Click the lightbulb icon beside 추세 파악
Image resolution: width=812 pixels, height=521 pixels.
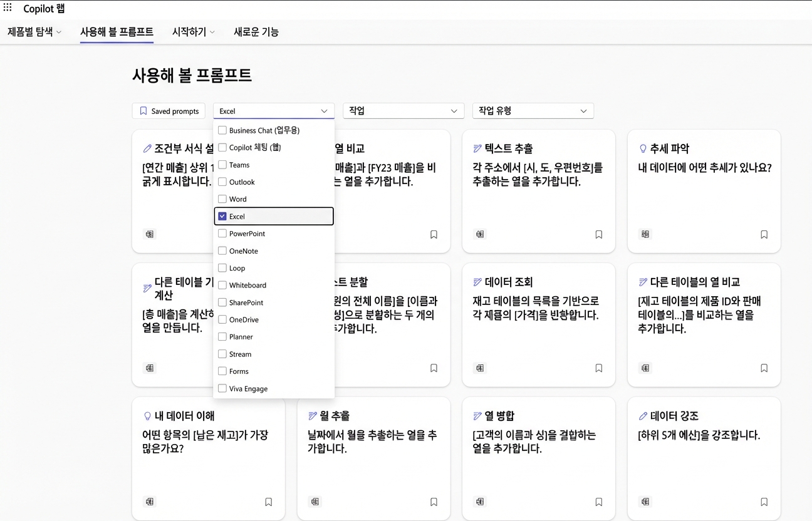(643, 148)
